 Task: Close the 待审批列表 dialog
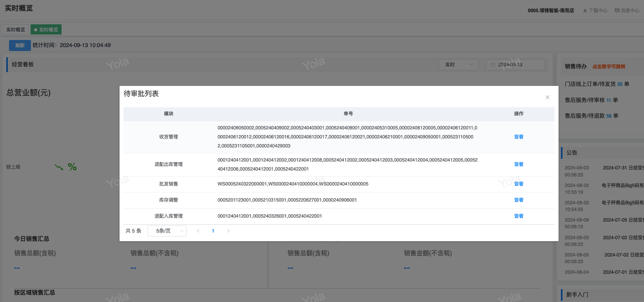[547, 97]
